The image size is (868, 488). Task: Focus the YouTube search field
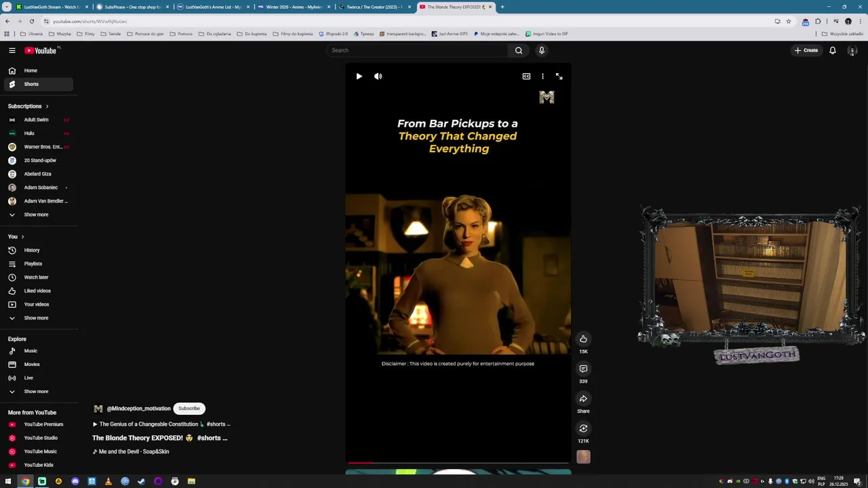[x=417, y=50]
